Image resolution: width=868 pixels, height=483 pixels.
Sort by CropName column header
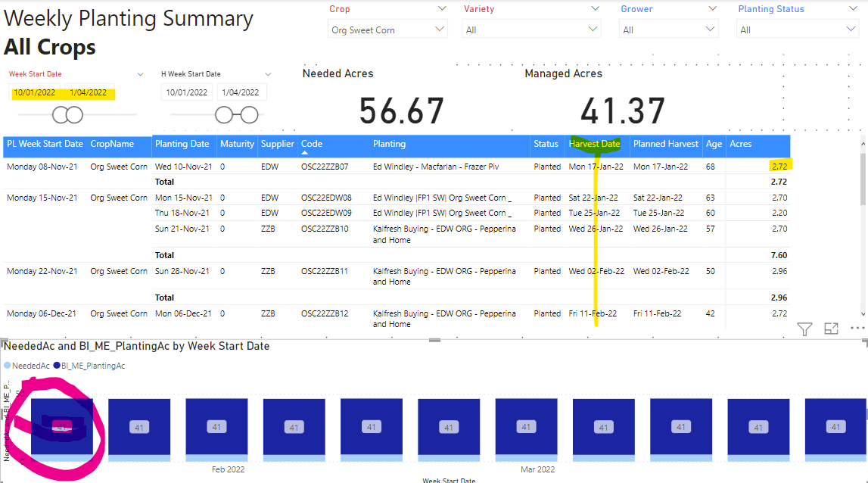112,144
